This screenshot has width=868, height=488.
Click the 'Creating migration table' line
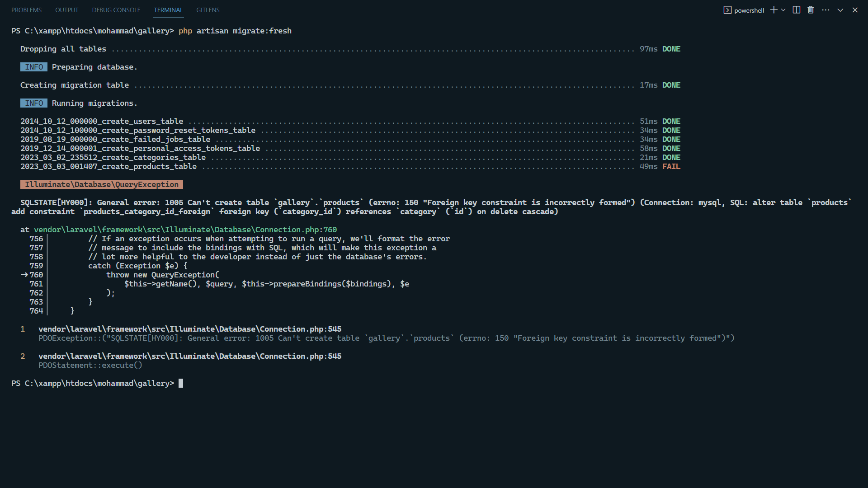pyautogui.click(x=350, y=85)
